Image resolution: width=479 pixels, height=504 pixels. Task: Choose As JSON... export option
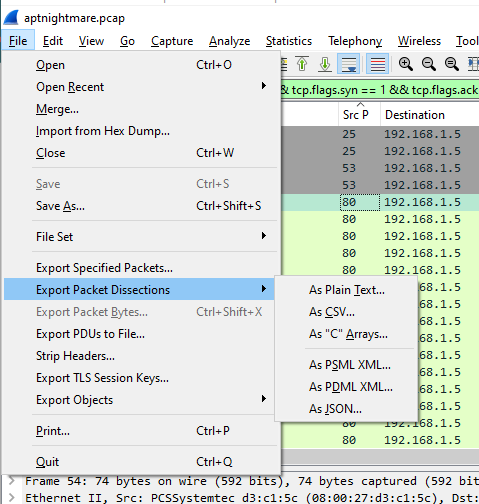pyautogui.click(x=335, y=409)
